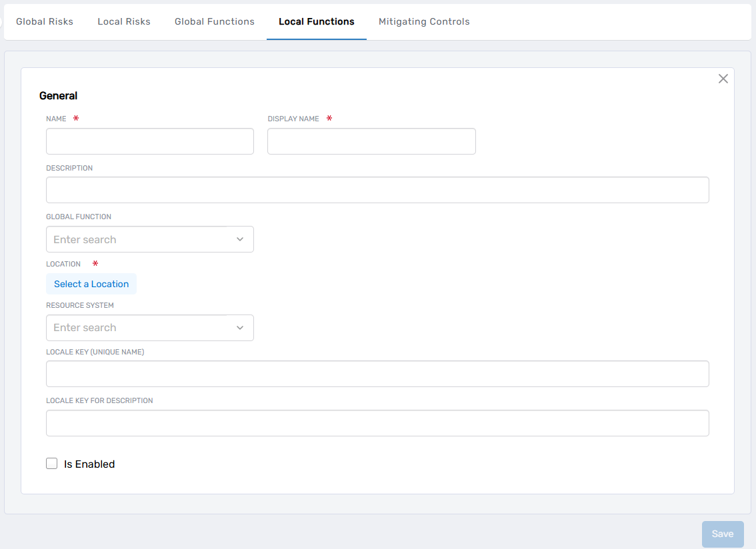
Task: Click the Resource System dropdown chevron icon
Action: tap(240, 328)
